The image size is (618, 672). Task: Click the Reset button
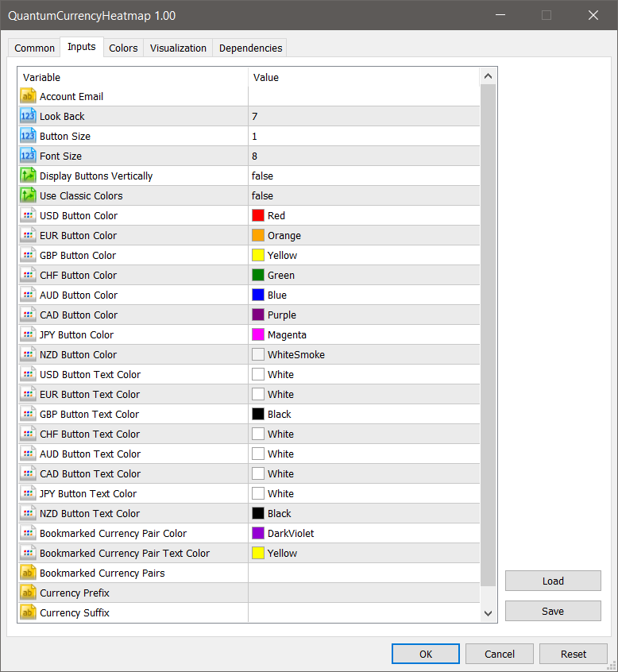(573, 654)
